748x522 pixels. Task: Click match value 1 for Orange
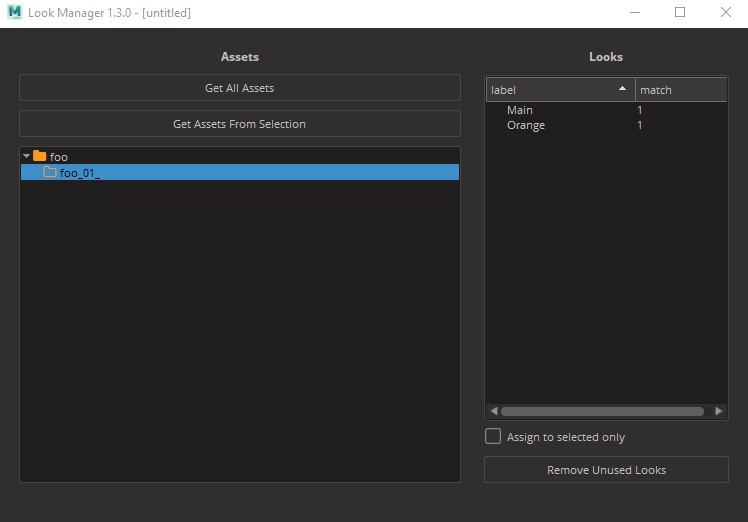(x=640, y=125)
